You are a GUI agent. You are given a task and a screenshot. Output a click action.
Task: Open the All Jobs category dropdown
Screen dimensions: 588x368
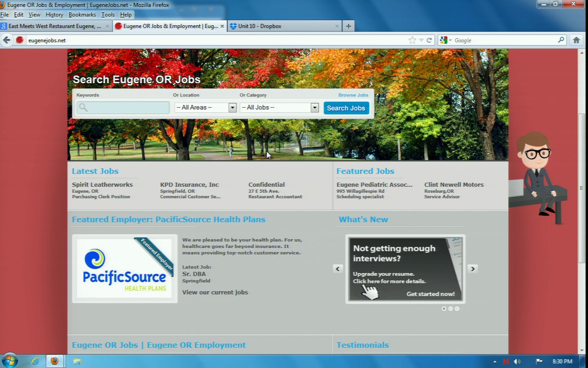[x=279, y=108]
